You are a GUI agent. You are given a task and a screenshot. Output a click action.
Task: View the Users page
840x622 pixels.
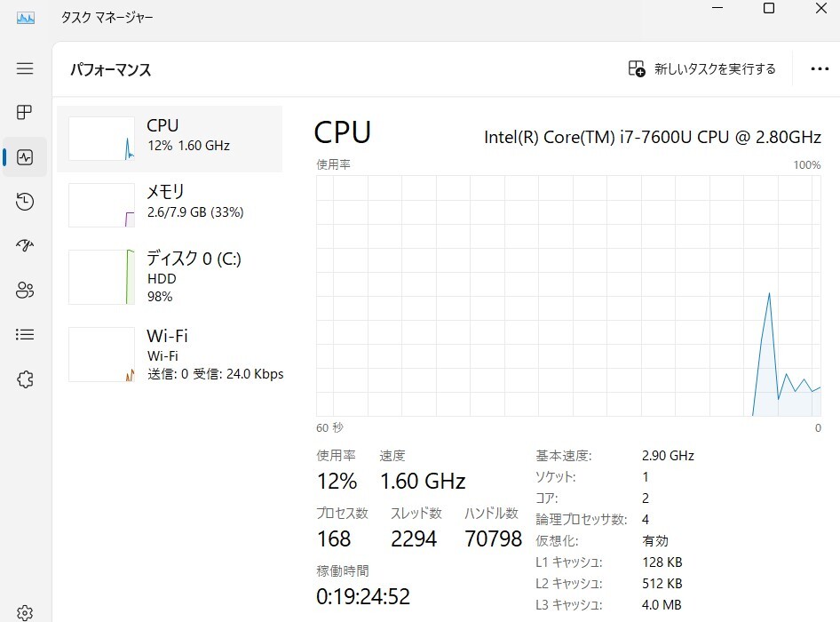[x=25, y=290]
